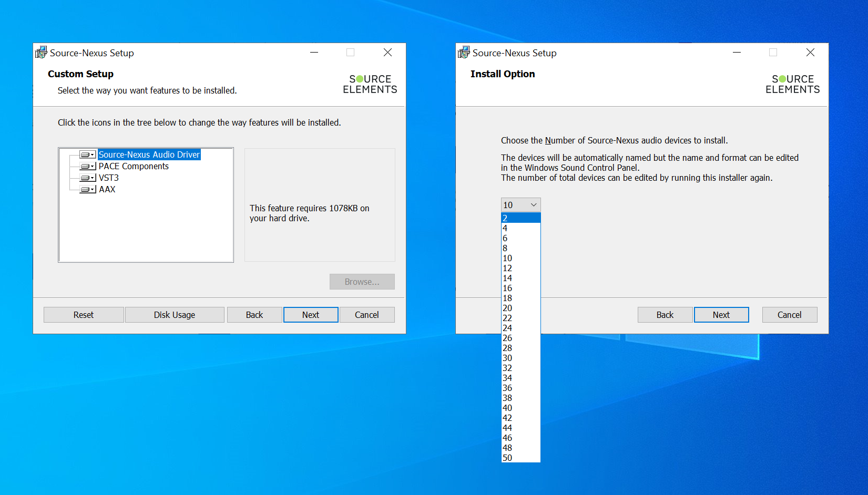Open Disk Usage information
This screenshot has height=495, width=868.
(x=175, y=315)
